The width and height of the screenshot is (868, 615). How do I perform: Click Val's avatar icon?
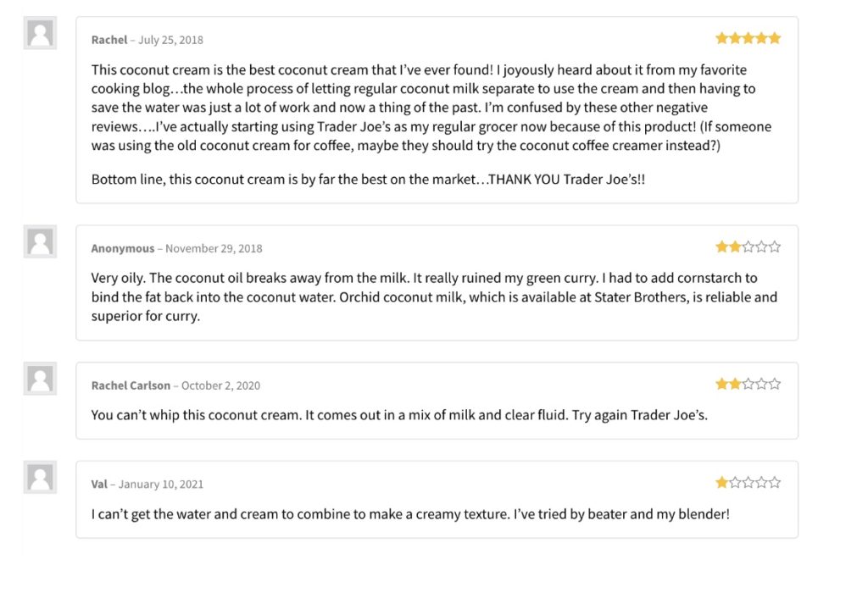point(40,477)
